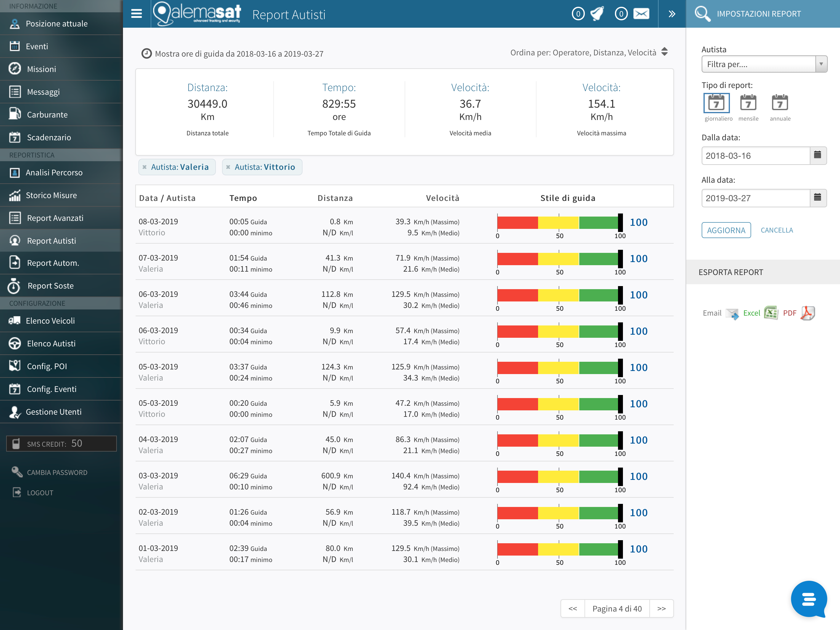
Task: Click the SMS credit phone icon
Action: pos(16,444)
